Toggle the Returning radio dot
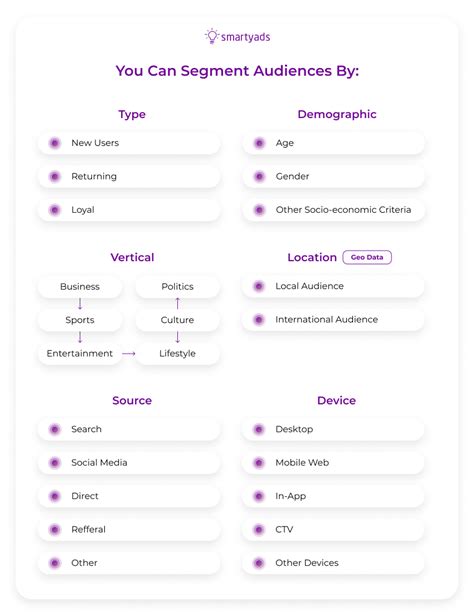This screenshot has height=616, width=474. [55, 176]
